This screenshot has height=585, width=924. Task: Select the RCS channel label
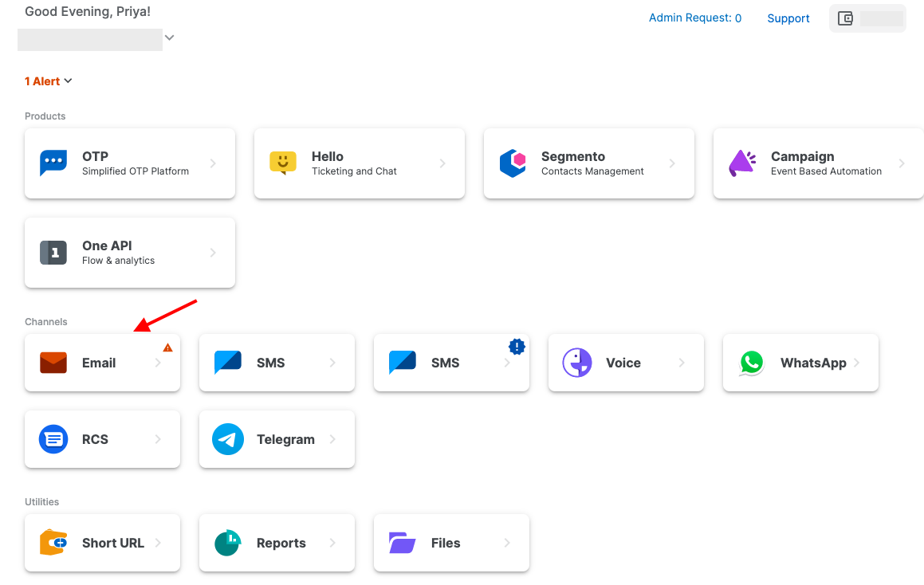95,439
